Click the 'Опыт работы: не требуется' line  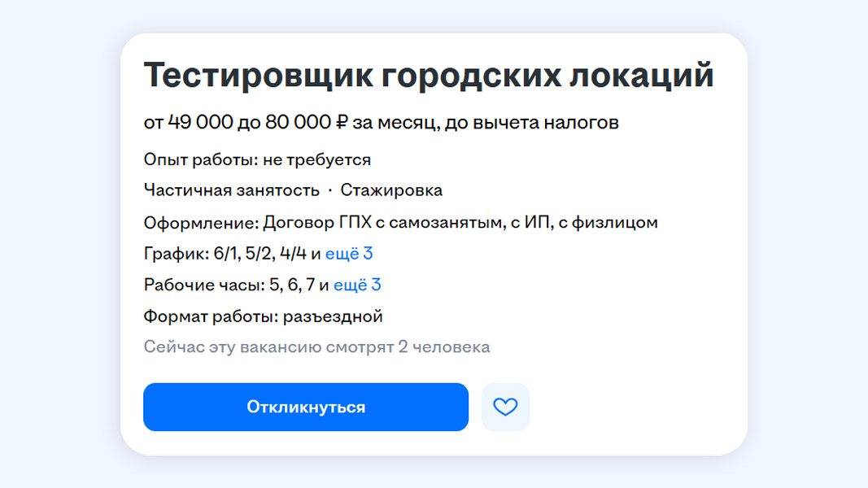tap(257, 159)
